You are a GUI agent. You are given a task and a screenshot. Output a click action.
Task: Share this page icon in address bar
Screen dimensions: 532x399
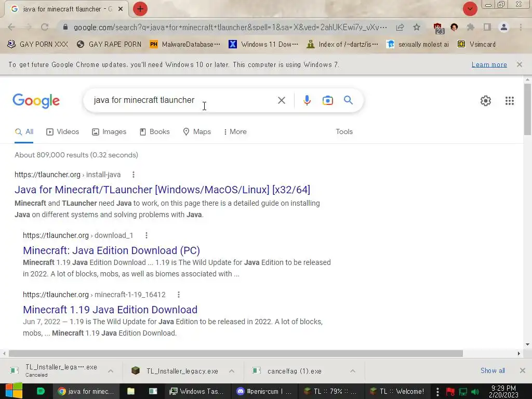400,27
